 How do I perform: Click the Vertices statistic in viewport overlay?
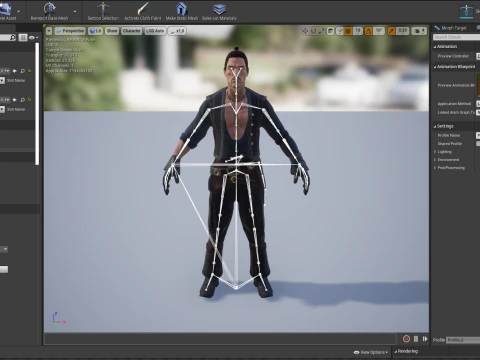(60, 60)
